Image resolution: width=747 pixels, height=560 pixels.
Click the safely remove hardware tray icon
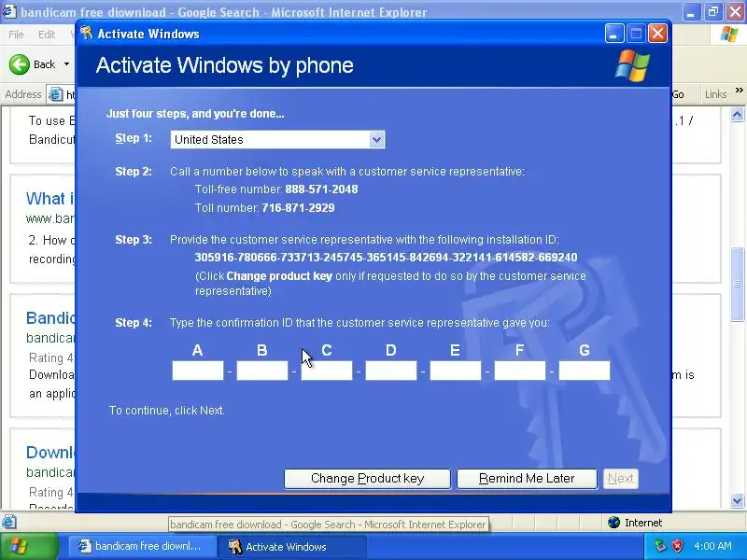point(660,546)
